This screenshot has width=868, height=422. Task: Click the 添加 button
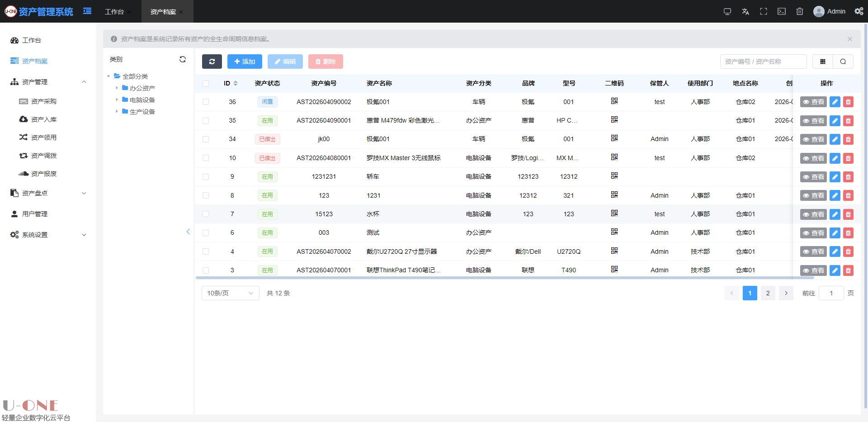click(245, 62)
